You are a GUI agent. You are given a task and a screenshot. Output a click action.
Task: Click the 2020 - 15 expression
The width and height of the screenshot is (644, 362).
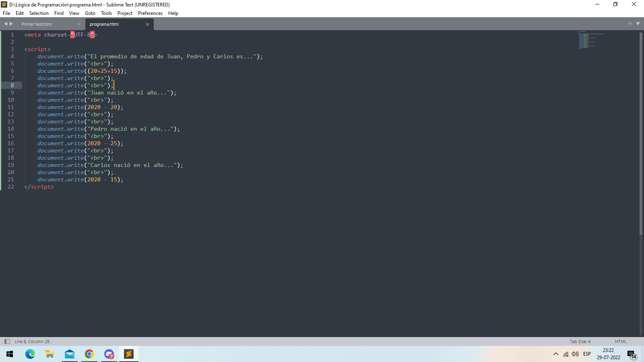[102, 179]
